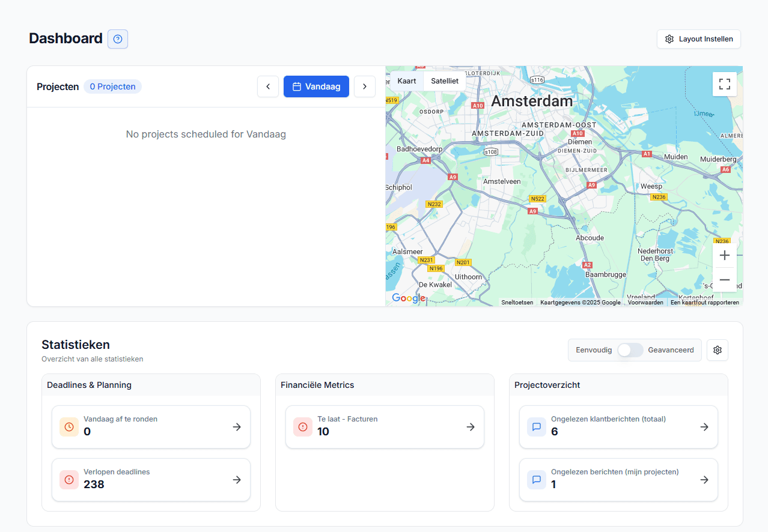Select the Kaart map view
Image resolution: width=768 pixels, height=532 pixels.
pyautogui.click(x=407, y=80)
